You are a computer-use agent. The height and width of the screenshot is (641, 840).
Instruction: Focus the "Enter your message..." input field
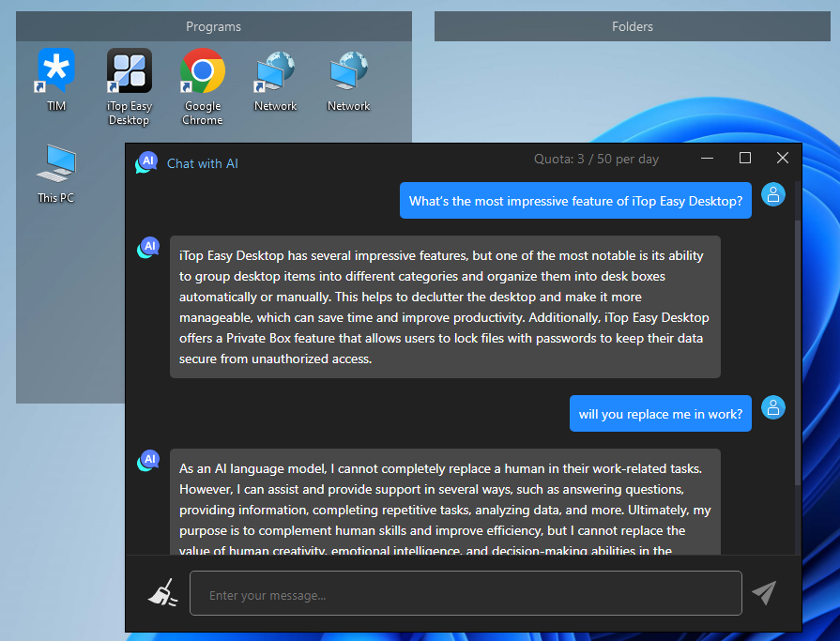point(466,594)
